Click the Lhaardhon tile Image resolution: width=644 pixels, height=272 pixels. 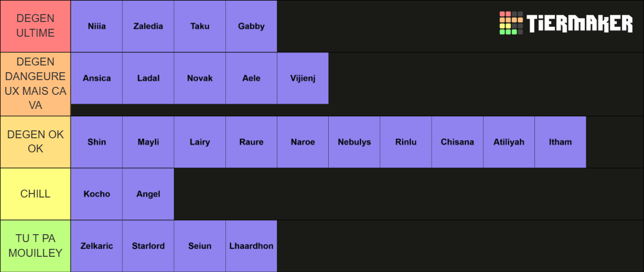[x=251, y=246]
